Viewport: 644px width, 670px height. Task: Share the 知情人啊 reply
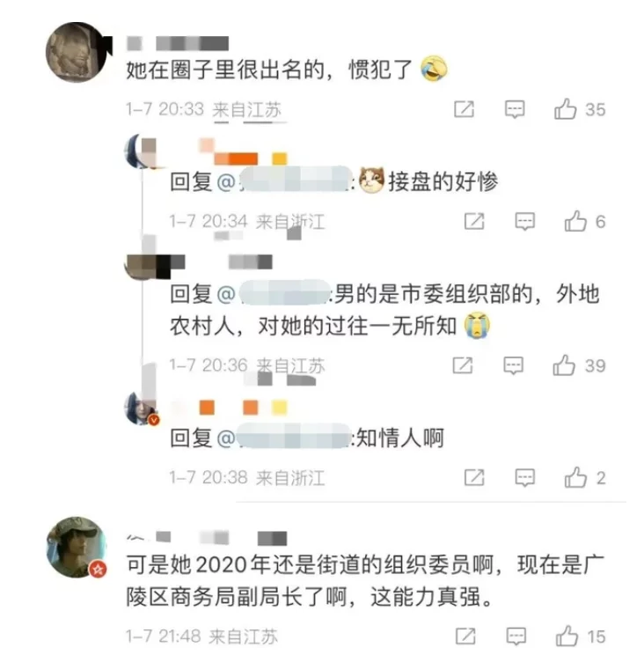474,477
